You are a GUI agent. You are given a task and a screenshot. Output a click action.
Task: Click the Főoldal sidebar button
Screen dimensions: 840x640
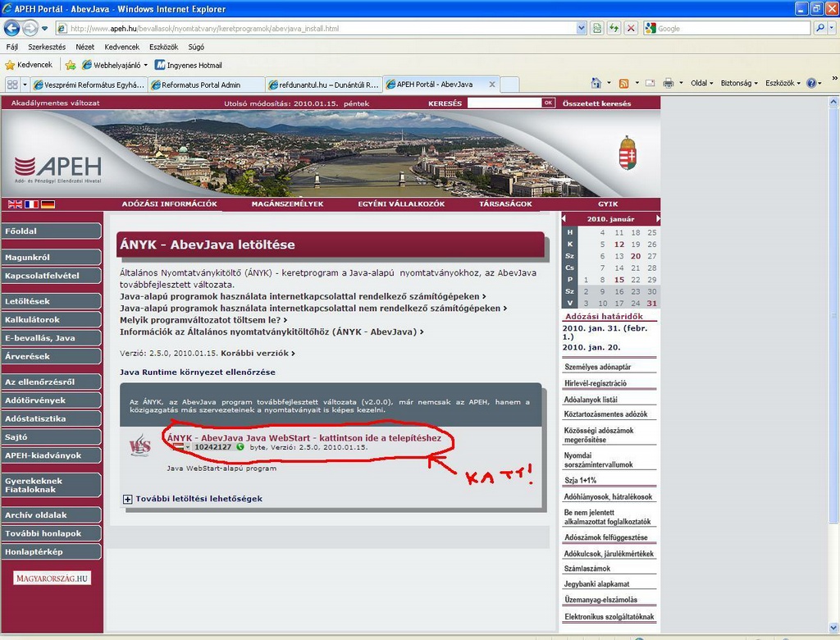(x=52, y=231)
